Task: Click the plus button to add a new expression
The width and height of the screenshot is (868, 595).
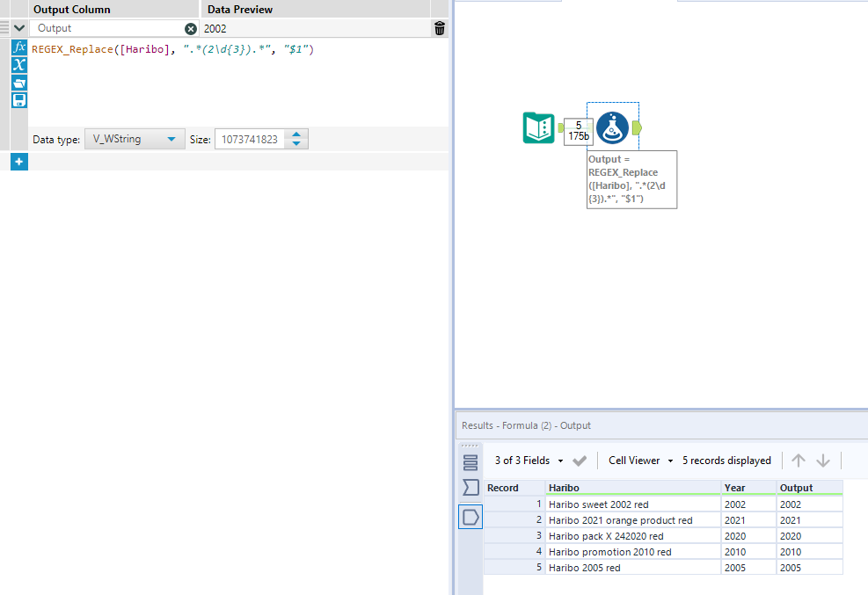Action: click(x=18, y=162)
